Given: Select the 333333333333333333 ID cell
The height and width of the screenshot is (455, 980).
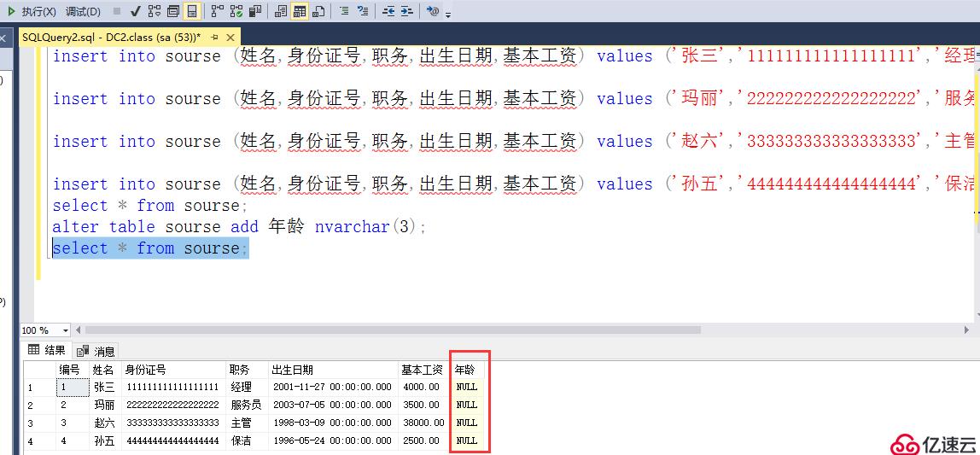Looking at the screenshot, I should 174,423.
